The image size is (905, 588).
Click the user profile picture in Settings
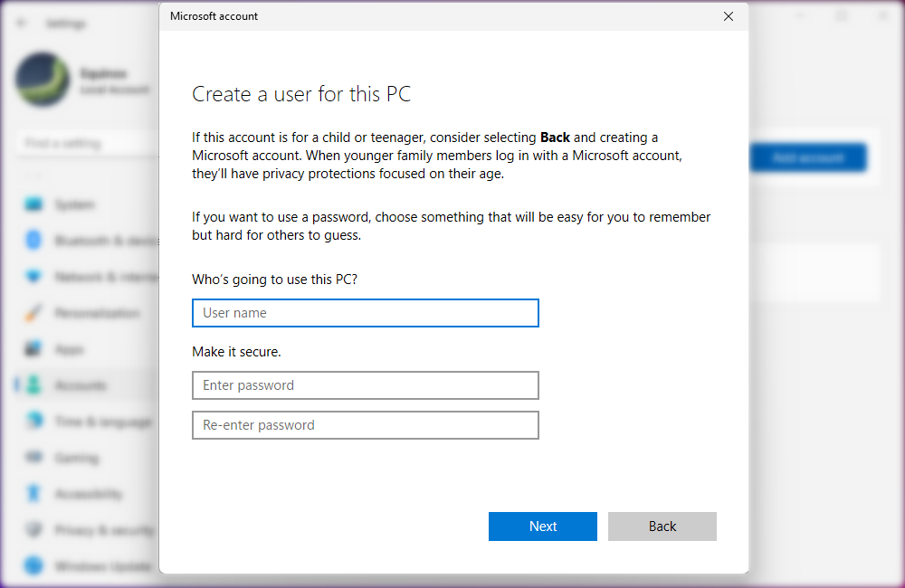[x=43, y=80]
